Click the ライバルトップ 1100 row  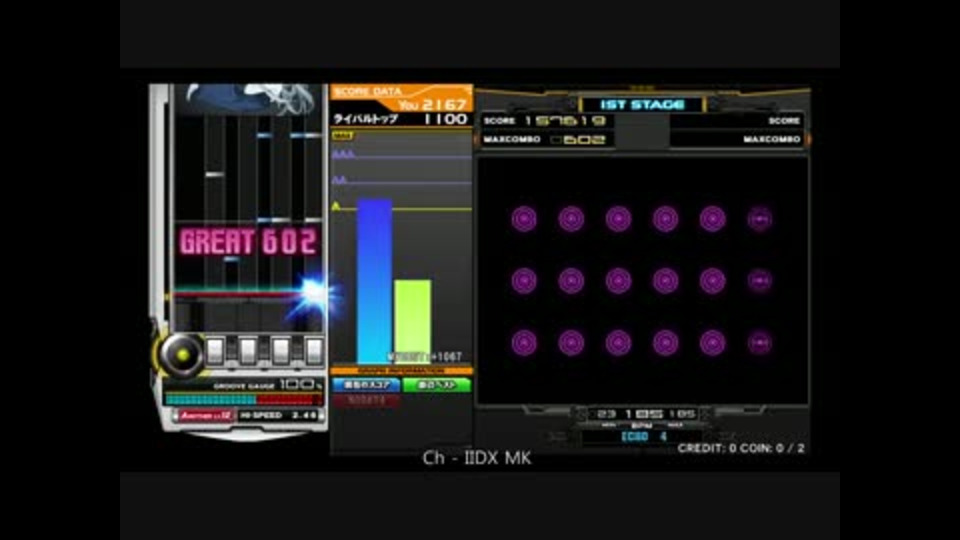click(401, 119)
